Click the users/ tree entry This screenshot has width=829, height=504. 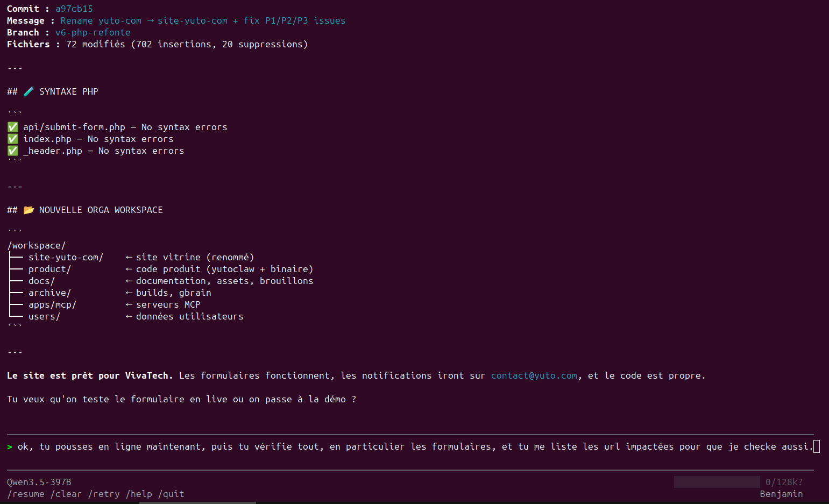tap(44, 316)
